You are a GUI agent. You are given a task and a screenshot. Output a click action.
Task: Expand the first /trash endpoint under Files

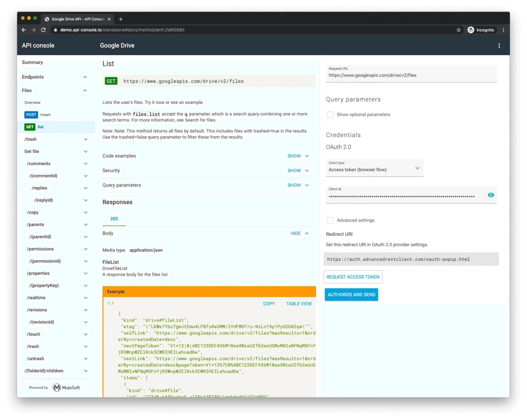[85, 139]
